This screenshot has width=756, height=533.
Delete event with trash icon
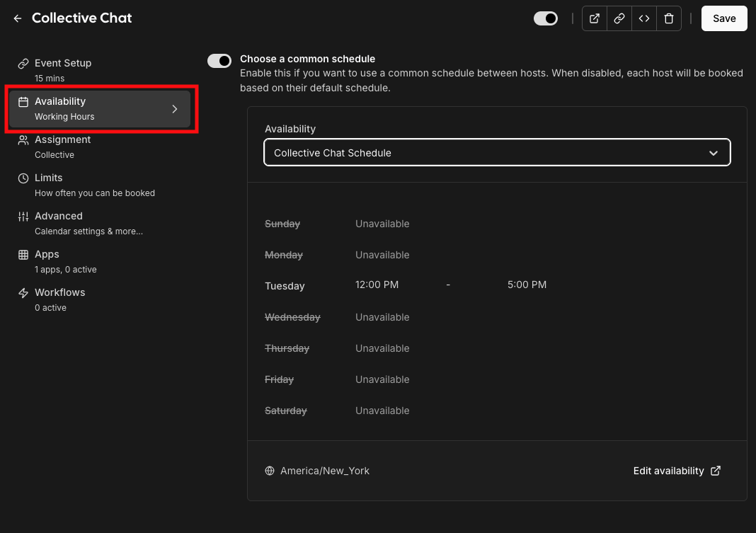pos(669,18)
